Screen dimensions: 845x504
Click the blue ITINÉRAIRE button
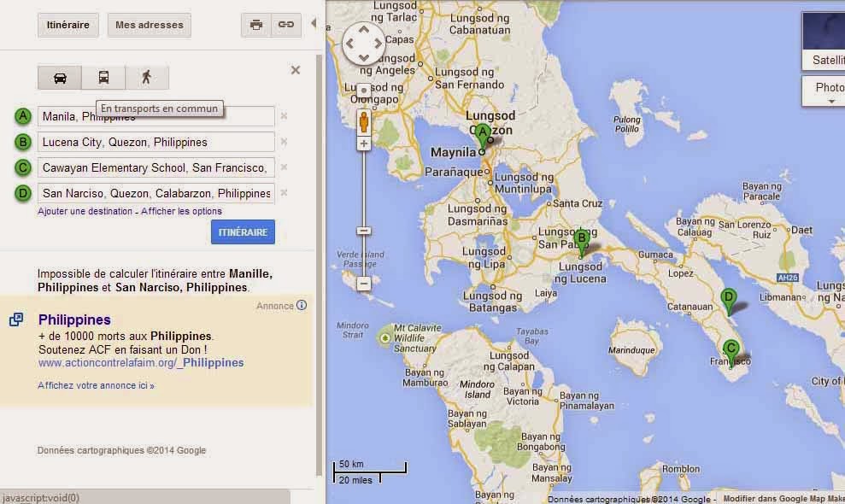point(243,231)
